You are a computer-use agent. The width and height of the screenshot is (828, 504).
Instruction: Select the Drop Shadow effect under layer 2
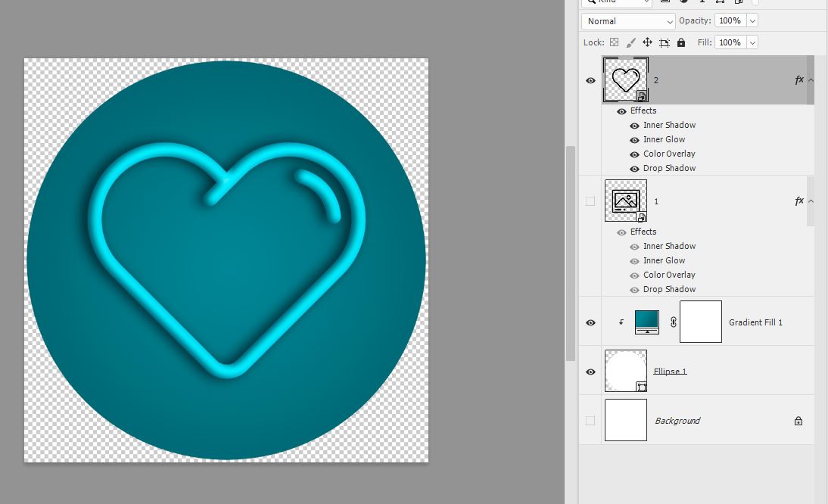pyautogui.click(x=669, y=168)
